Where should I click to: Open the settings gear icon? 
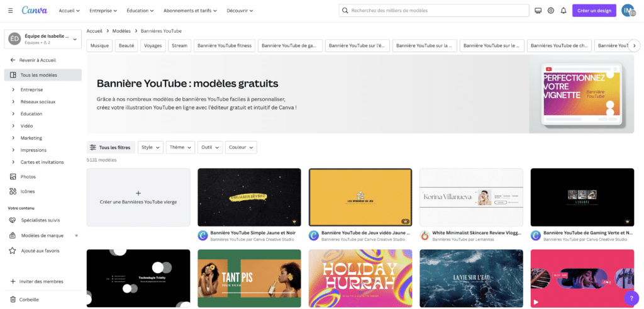[551, 11]
